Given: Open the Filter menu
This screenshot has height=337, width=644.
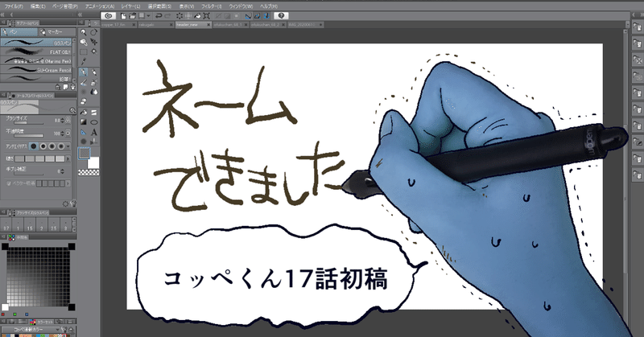Looking at the screenshot, I should coord(212,6).
